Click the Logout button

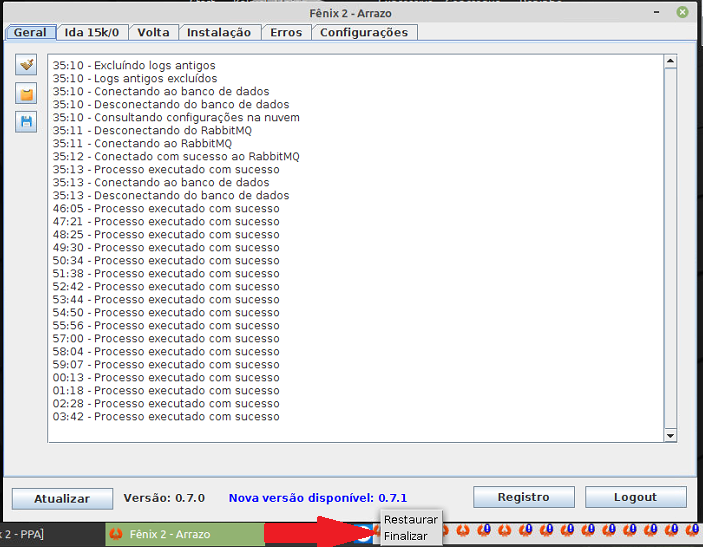[x=635, y=497]
